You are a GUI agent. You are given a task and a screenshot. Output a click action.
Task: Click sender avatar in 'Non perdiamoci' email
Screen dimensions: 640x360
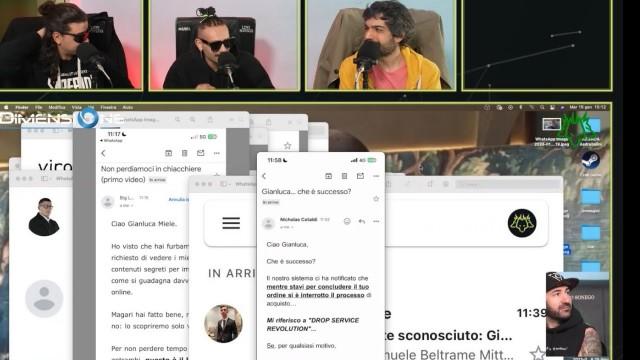tap(108, 201)
